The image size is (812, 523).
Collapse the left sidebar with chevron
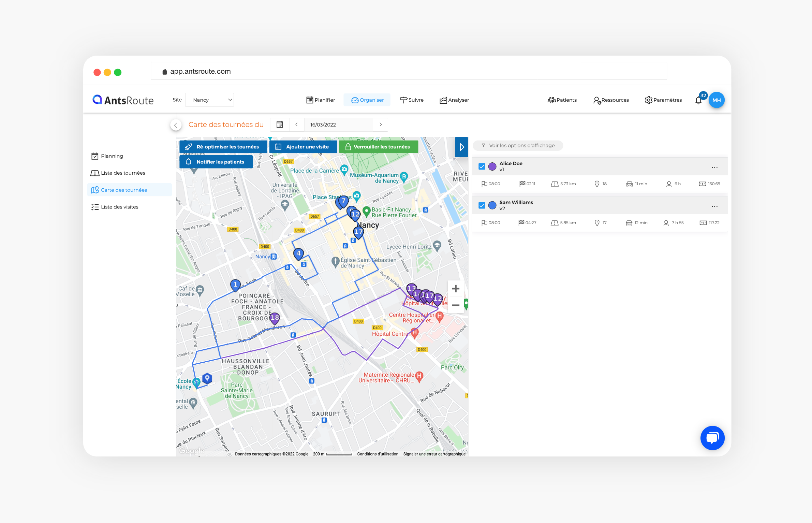coord(176,125)
